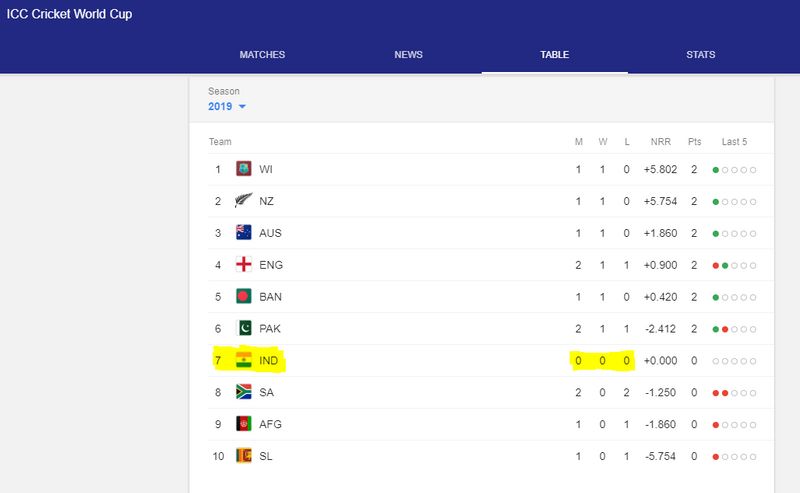Click the Bangladesh flag icon
Image resolution: width=800 pixels, height=493 pixels.
243,296
